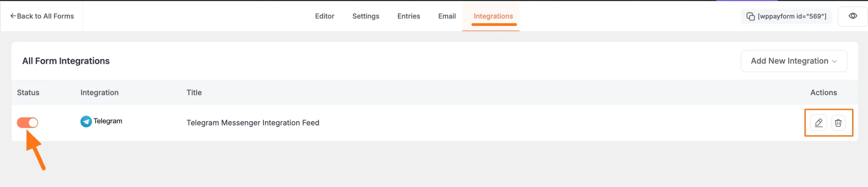Go back to All Forms
The height and width of the screenshot is (187, 868).
click(45, 16)
